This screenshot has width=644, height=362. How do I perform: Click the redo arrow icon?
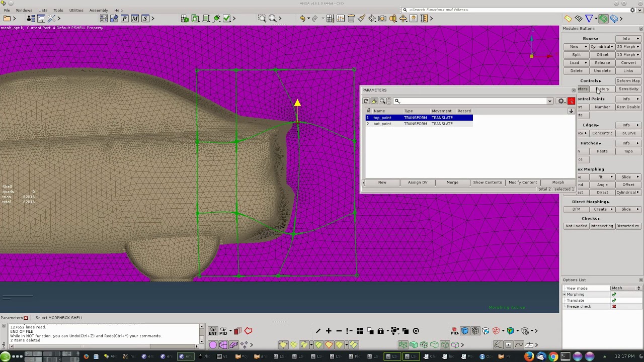tap(315, 19)
